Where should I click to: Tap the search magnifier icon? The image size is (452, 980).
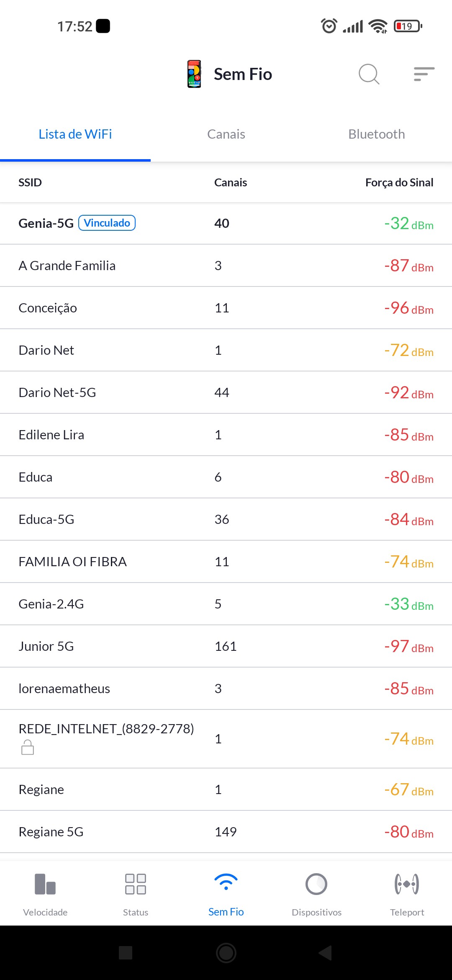coord(369,74)
